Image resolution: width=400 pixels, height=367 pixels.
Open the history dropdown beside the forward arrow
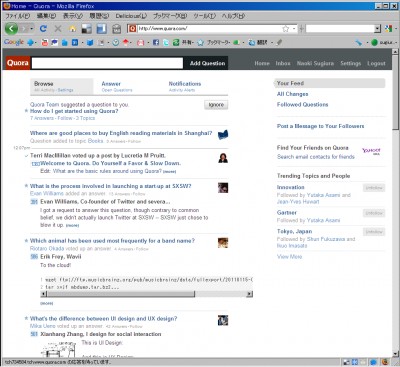(x=32, y=29)
